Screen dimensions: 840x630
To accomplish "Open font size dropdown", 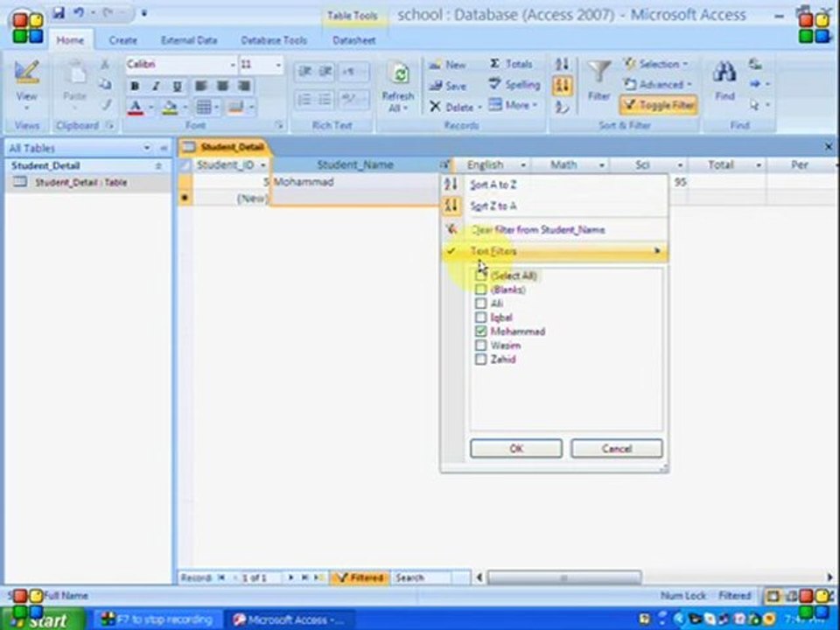I will tap(278, 65).
